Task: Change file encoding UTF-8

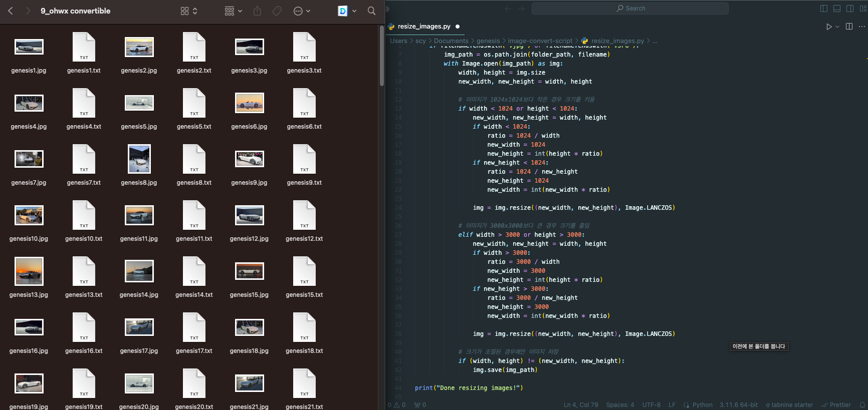Action: coord(652,405)
